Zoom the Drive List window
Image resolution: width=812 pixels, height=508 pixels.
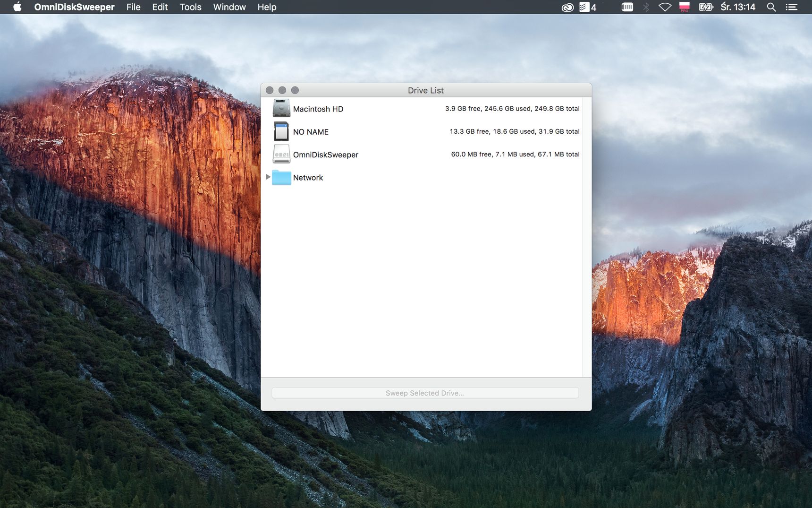[x=295, y=90]
